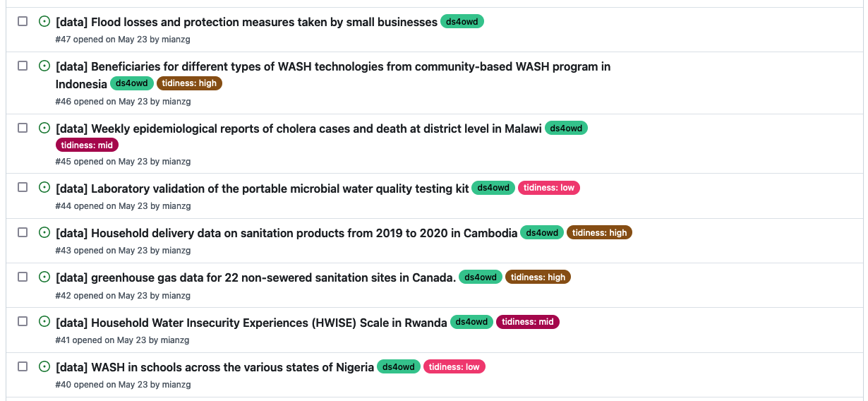Click 'tidiness: mid' label on cholera issue
The width and height of the screenshot is (868, 401).
pos(88,145)
